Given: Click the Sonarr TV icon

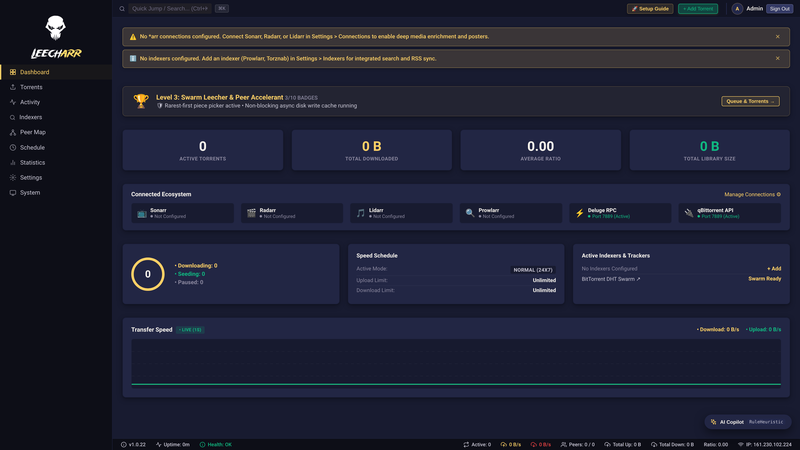Looking at the screenshot, I should 142,213.
